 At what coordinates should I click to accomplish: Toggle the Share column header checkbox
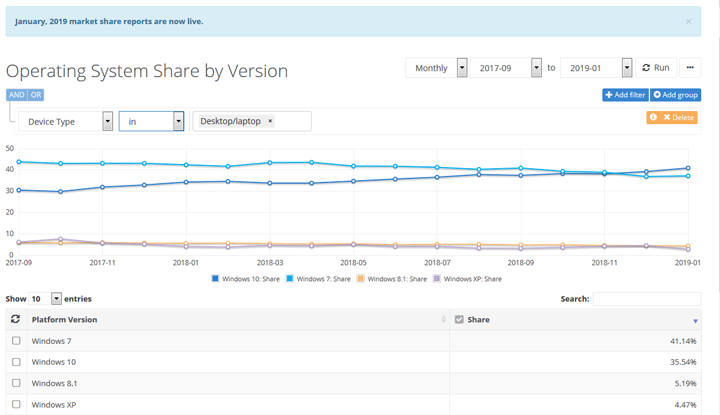point(459,319)
